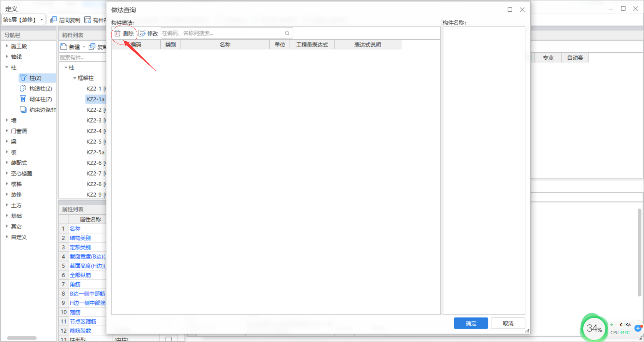Click the 专业 header in background window
The height and width of the screenshot is (342, 644).
coord(548,58)
